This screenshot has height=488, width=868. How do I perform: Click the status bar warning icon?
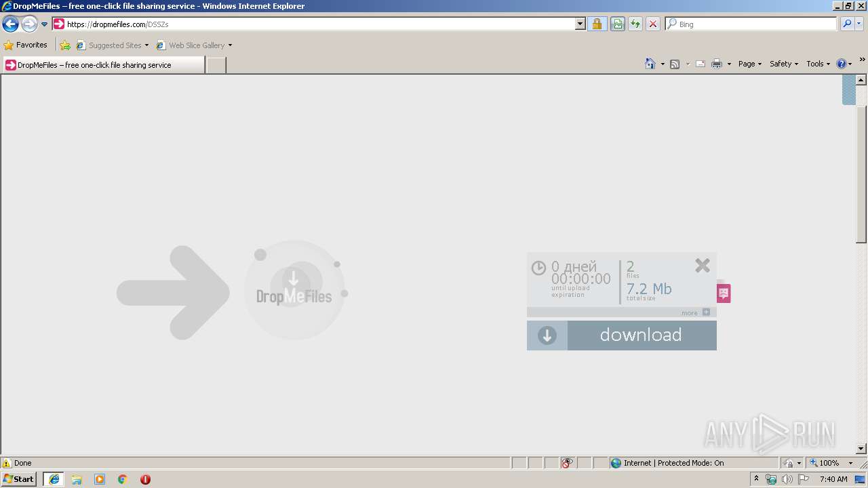tap(7, 463)
